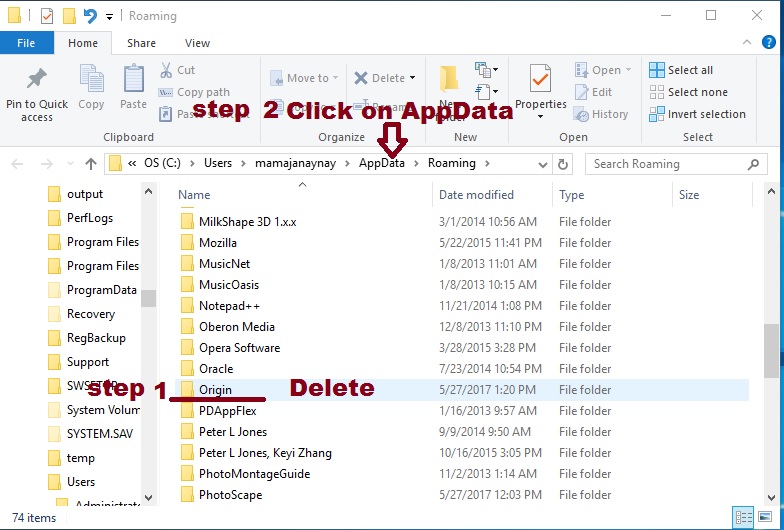Open the Recent locations dropdown arrow
This screenshot has height=530, width=784.
point(70,164)
